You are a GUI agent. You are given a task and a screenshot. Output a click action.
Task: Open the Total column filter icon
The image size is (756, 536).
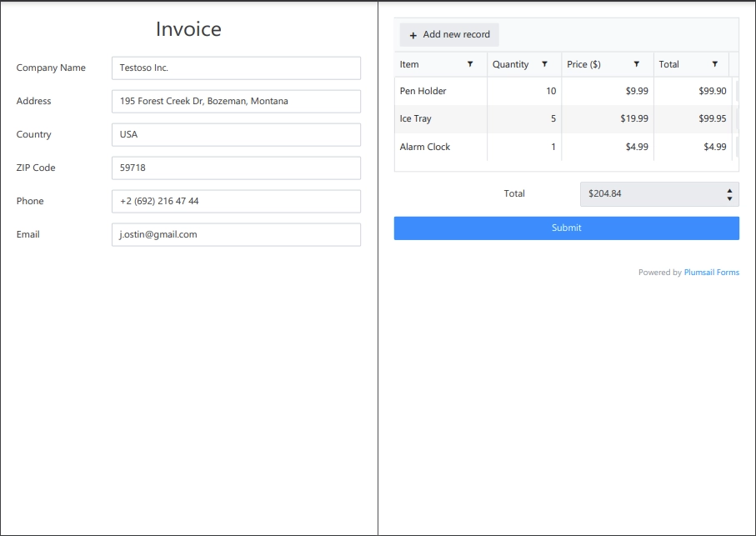coord(715,64)
